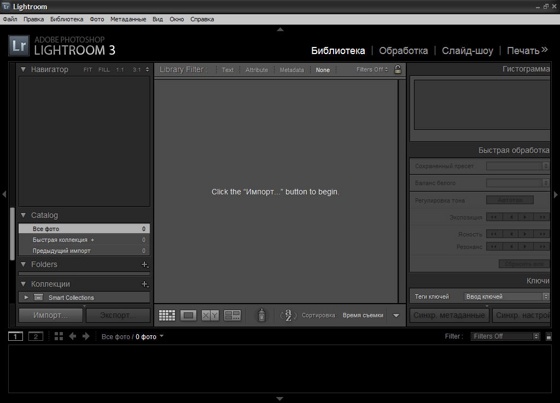Select the Metadata filter option

(292, 70)
